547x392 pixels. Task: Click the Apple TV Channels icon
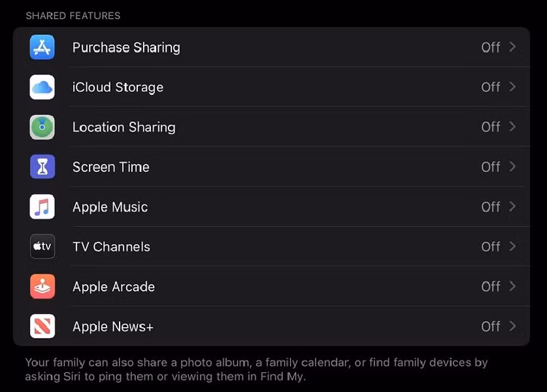coord(42,246)
